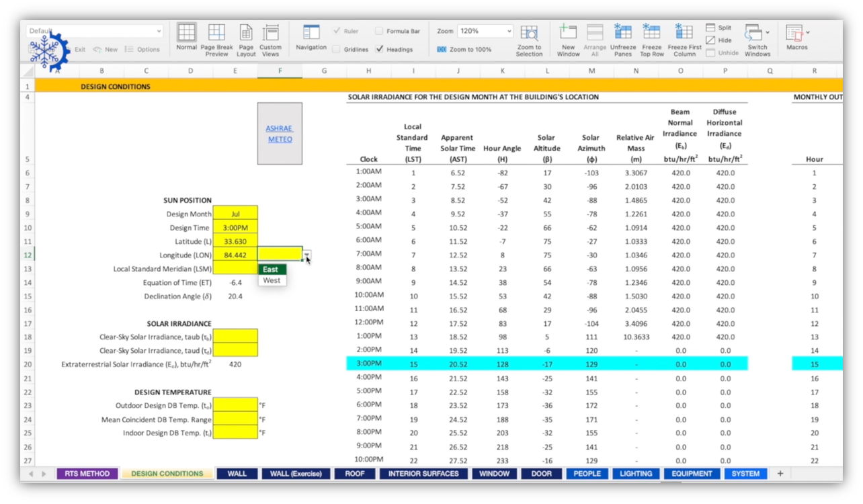Enable the Ruler checkbox

[x=336, y=31]
